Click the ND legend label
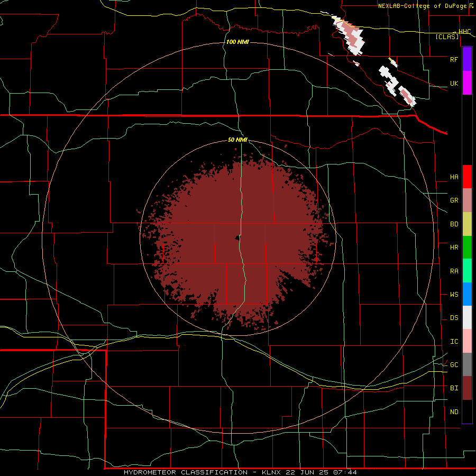 click(x=454, y=411)
